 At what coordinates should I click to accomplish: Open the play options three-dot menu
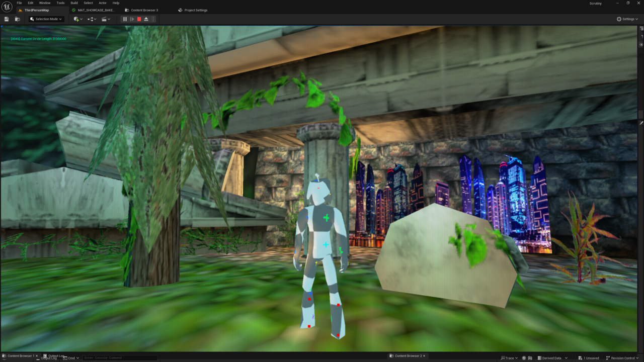click(153, 19)
